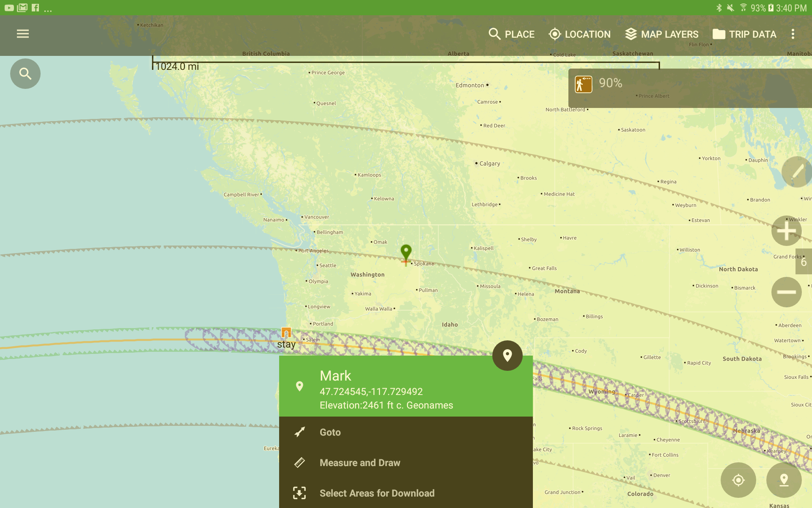This screenshot has height=508, width=812.
Task: Zoom out with the minus button
Action: pos(786,292)
